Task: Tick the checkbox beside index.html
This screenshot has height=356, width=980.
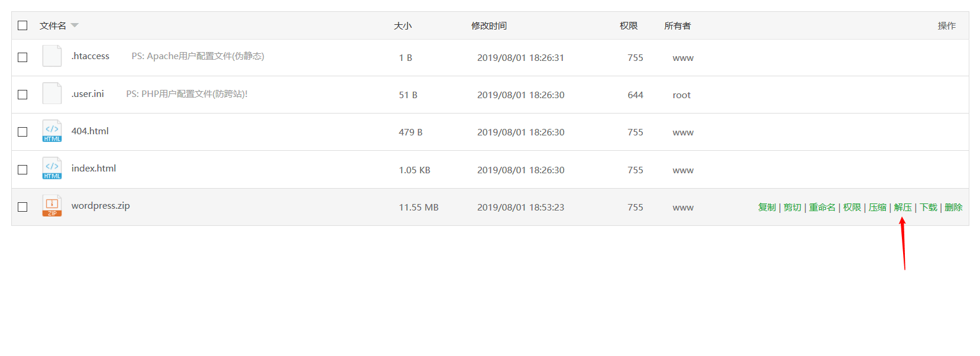Action: click(x=22, y=170)
